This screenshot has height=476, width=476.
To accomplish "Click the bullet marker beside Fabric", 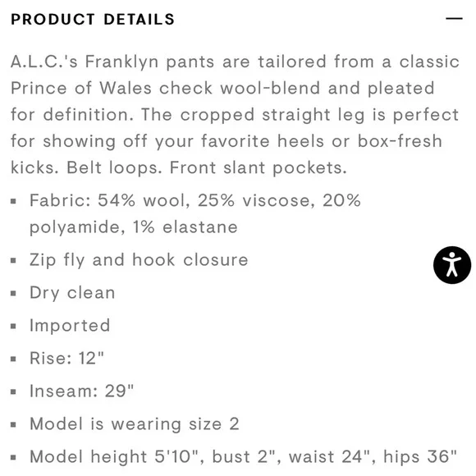I will (13, 201).
